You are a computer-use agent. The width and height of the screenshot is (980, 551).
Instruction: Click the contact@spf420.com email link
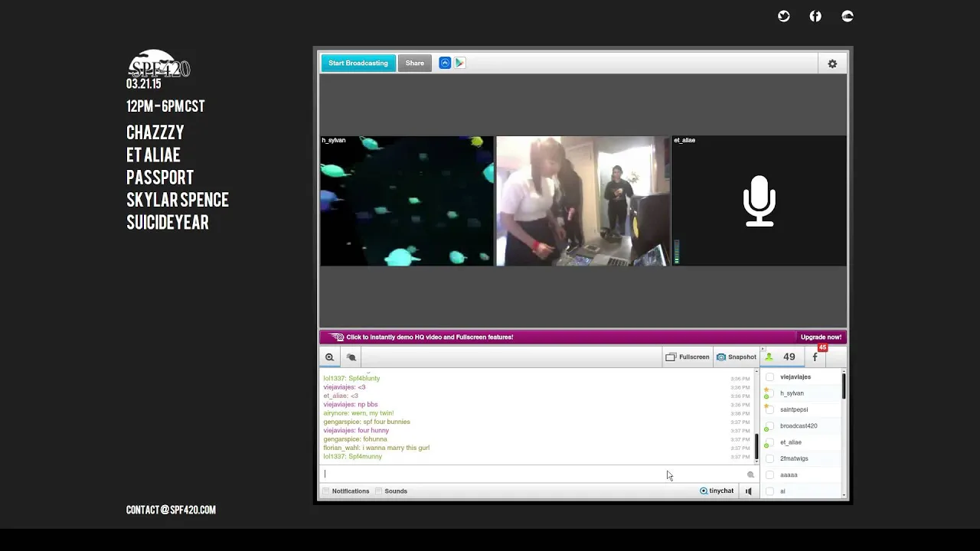pos(171,510)
